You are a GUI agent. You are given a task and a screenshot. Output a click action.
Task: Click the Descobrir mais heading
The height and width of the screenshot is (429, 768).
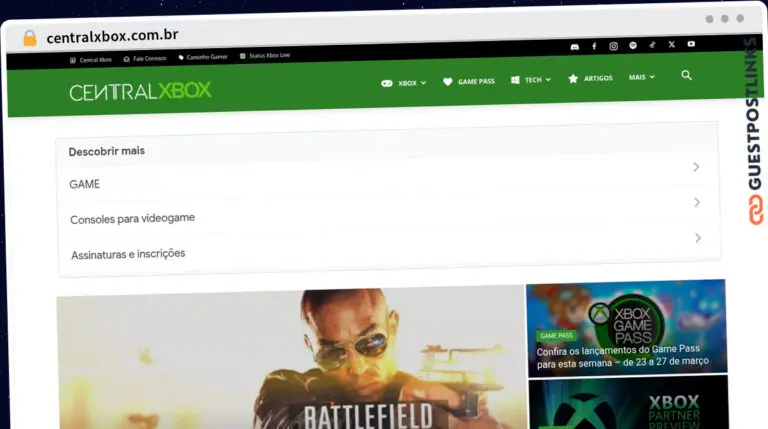107,151
